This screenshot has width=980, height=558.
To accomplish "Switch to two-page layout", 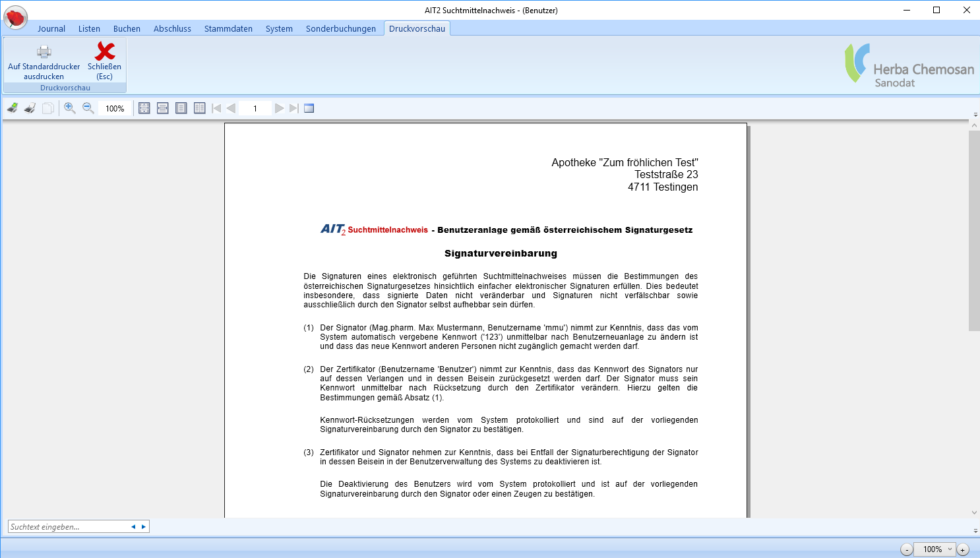I will (200, 108).
